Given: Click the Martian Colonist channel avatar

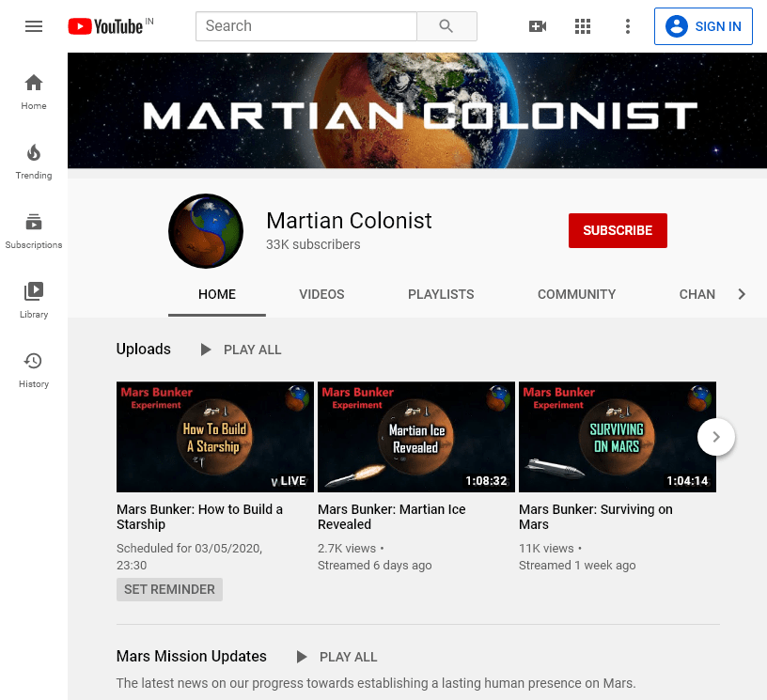Looking at the screenshot, I should 206,231.
